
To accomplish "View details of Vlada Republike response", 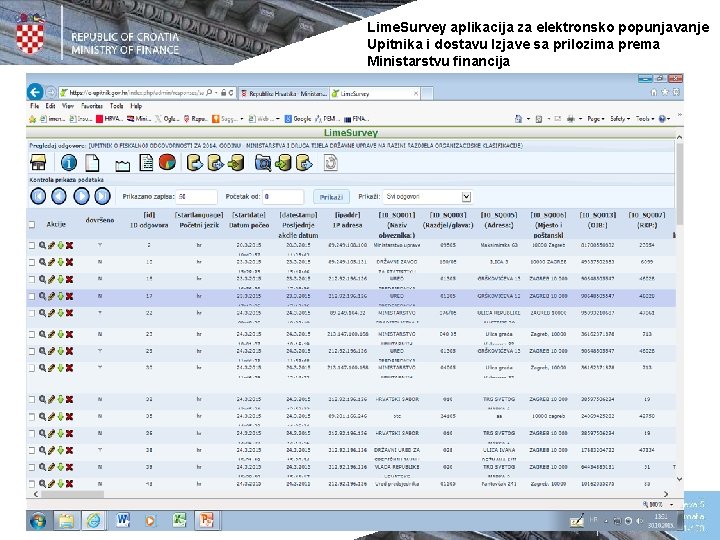I will pos(42,467).
